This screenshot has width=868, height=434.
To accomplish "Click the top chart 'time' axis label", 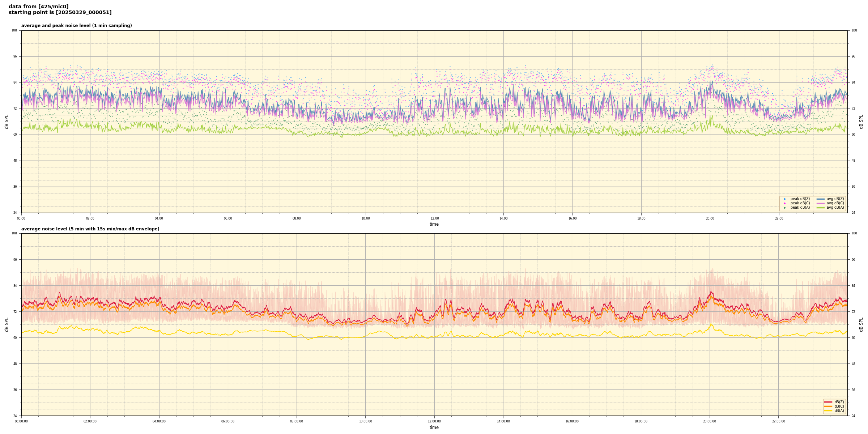I will pyautogui.click(x=434, y=224).
